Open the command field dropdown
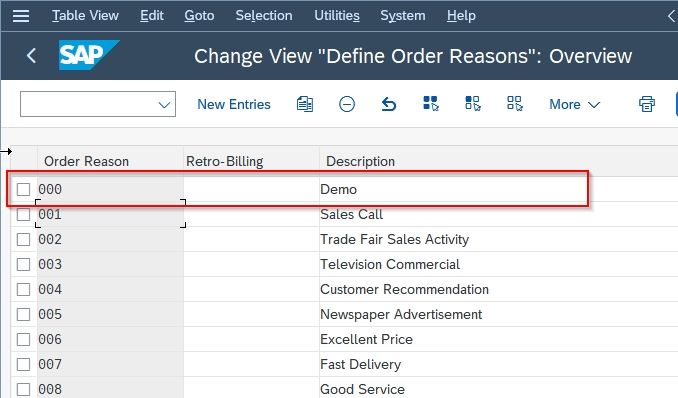This screenshot has height=398, width=678. click(x=164, y=104)
